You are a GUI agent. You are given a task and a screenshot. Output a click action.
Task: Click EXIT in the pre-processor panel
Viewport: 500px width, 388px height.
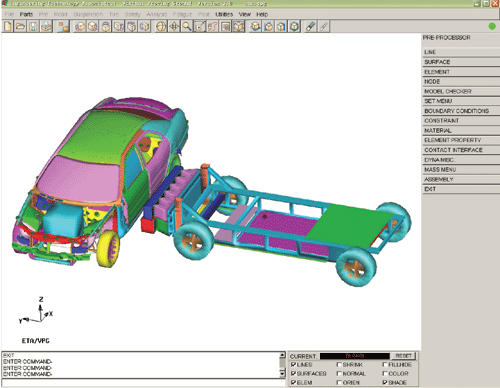pyautogui.click(x=461, y=189)
